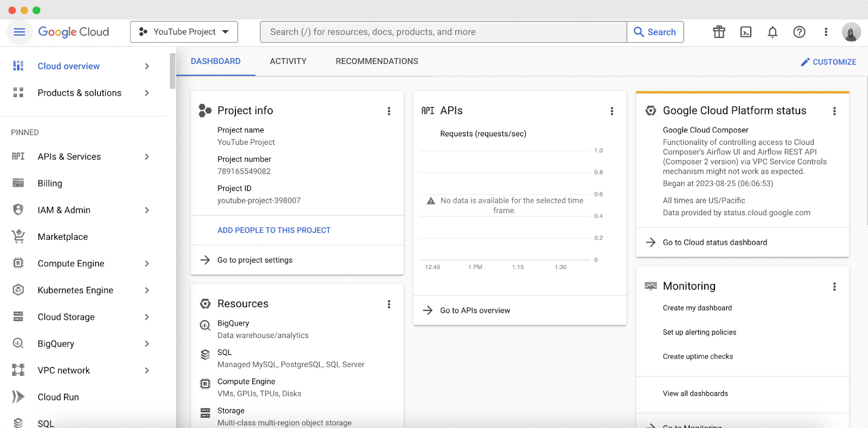Focus the resources search input field
The image size is (868, 428).
pyautogui.click(x=443, y=32)
